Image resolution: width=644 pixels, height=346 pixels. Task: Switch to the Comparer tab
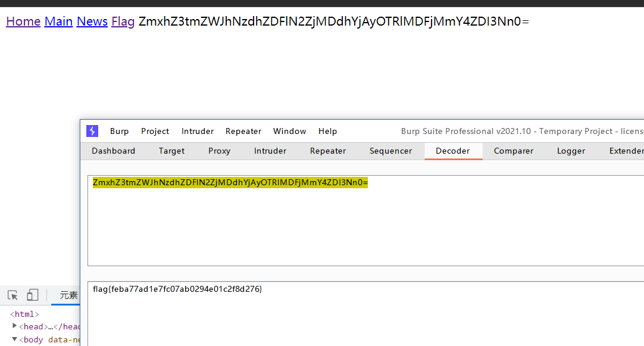click(x=514, y=151)
